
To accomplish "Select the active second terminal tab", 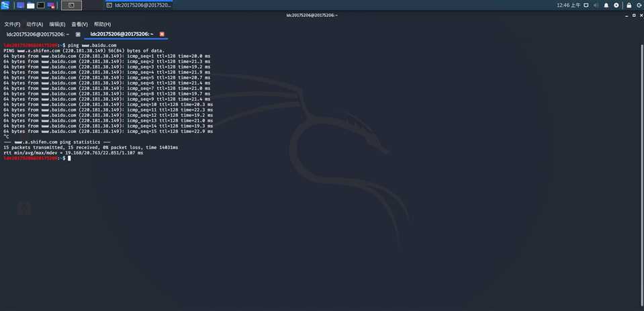I will tap(122, 34).
